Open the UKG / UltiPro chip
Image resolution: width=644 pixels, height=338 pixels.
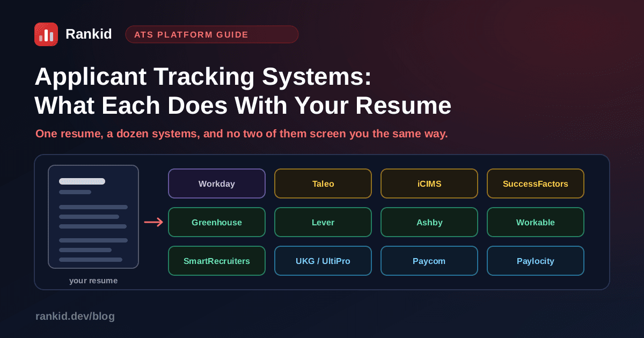tap(323, 261)
